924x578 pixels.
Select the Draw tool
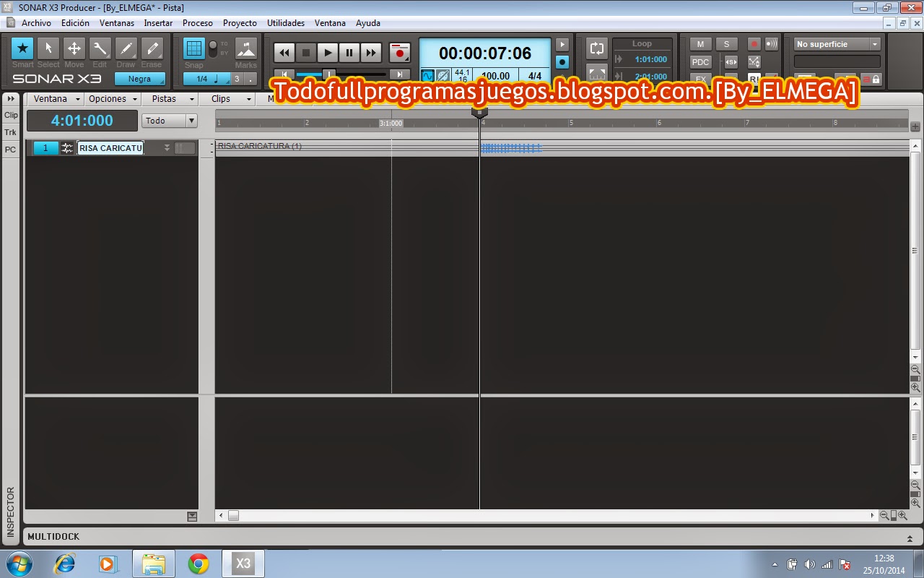point(126,49)
